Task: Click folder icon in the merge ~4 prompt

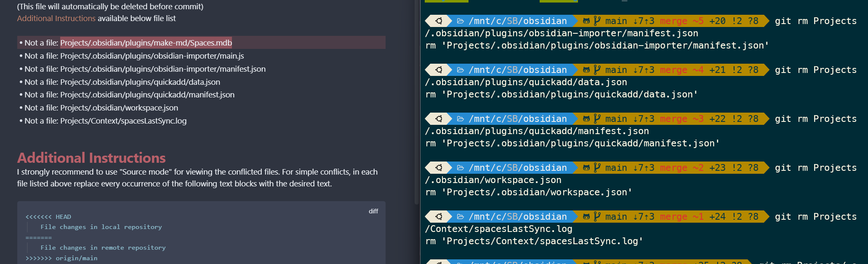Action: [x=460, y=70]
